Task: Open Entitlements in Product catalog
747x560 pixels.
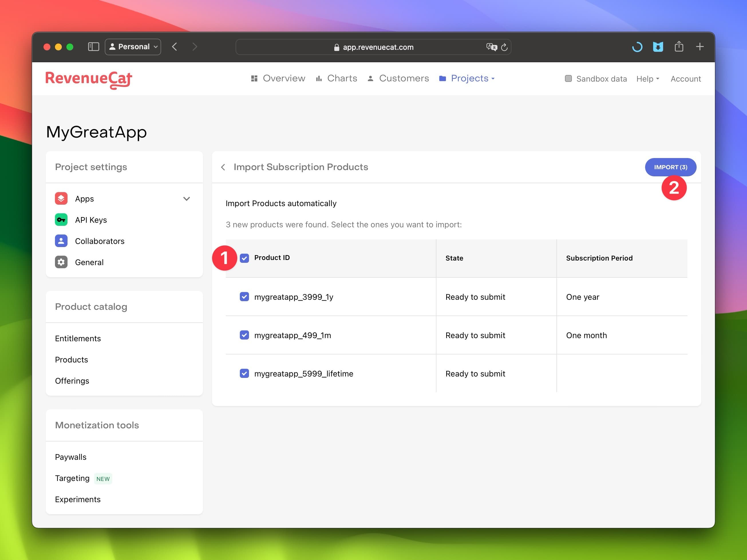Action: 78,338
